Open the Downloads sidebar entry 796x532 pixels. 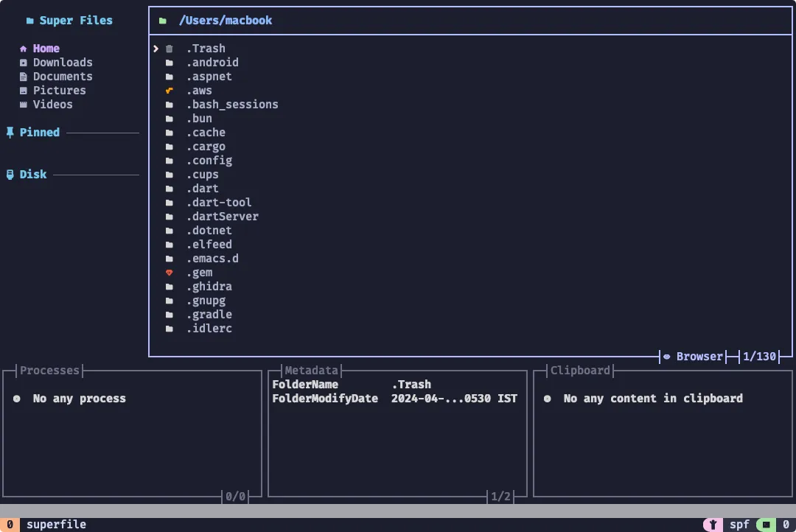pyautogui.click(x=63, y=62)
